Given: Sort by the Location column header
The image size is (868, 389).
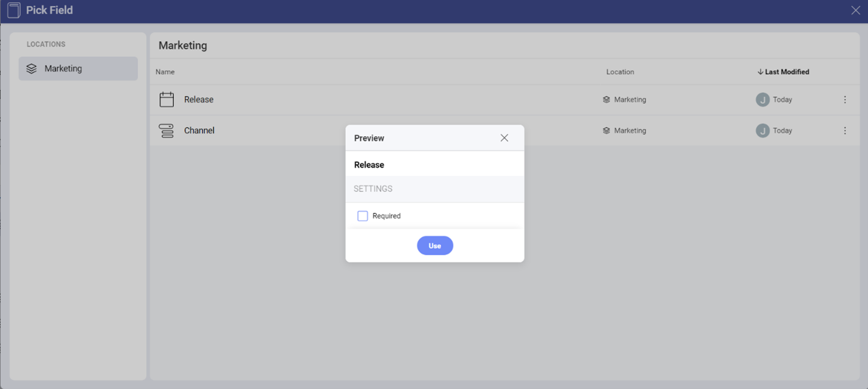Looking at the screenshot, I should point(620,72).
